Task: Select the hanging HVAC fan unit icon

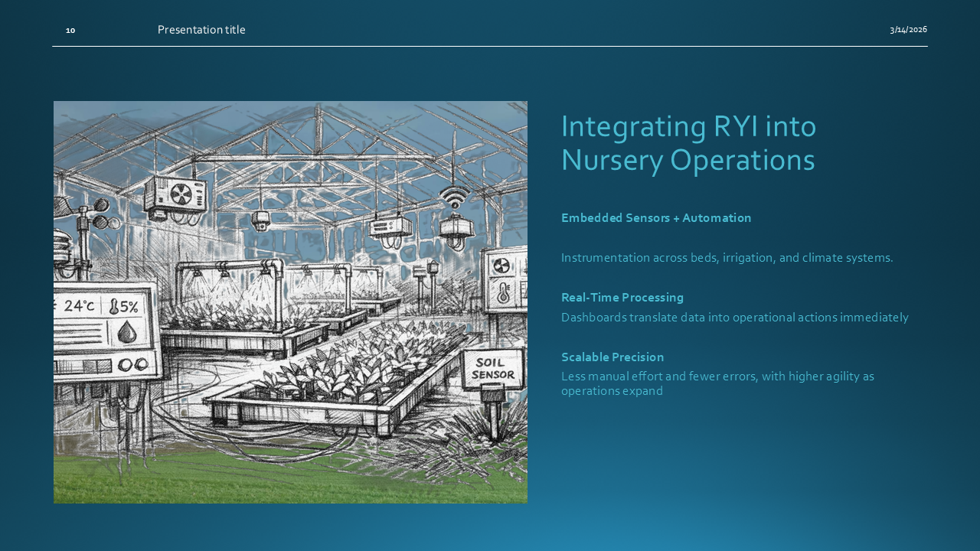Action: [181, 194]
